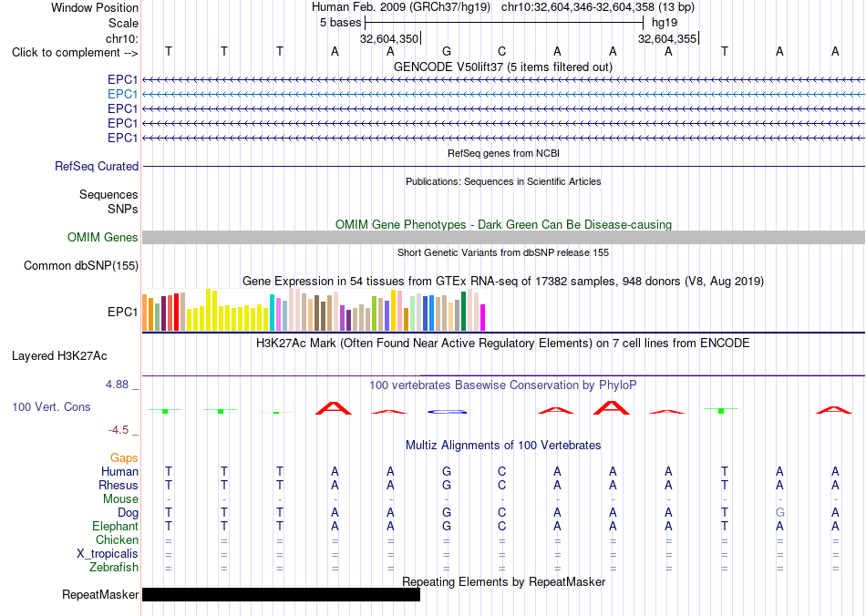
Task: Click the RepeatMasker track label
Action: coord(100,594)
